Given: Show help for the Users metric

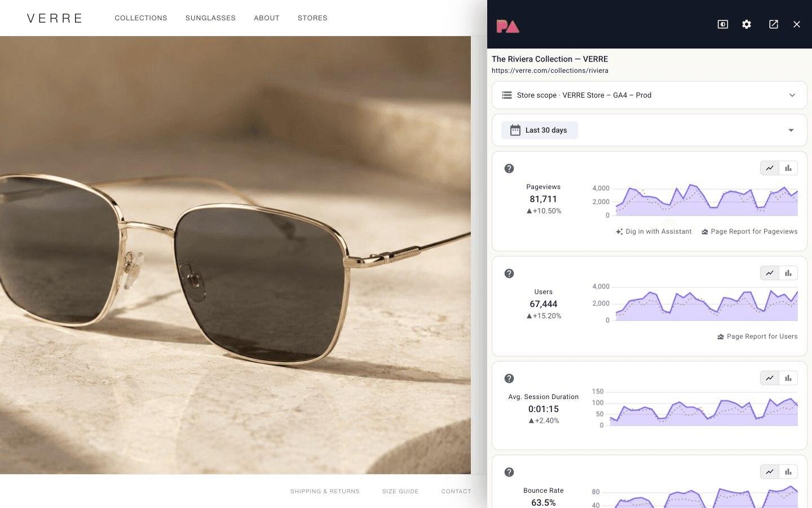Looking at the screenshot, I should click(509, 273).
